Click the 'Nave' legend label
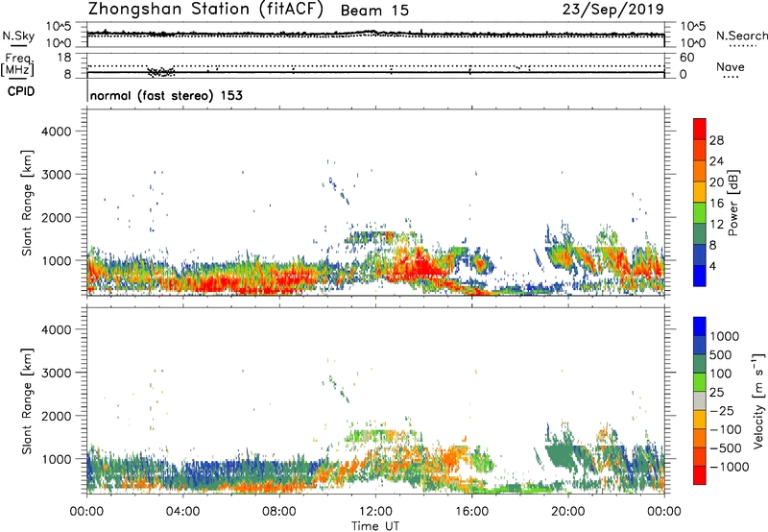The width and height of the screenshot is (768, 532). click(x=730, y=67)
